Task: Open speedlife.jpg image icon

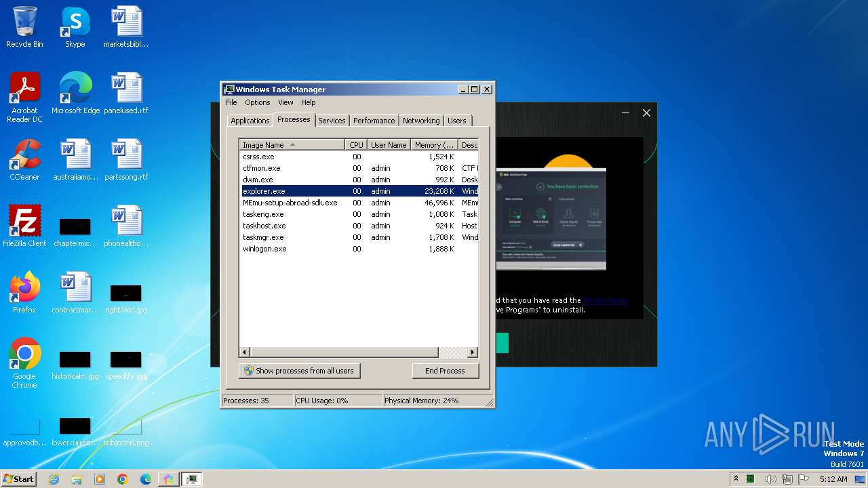Action: pos(126,365)
